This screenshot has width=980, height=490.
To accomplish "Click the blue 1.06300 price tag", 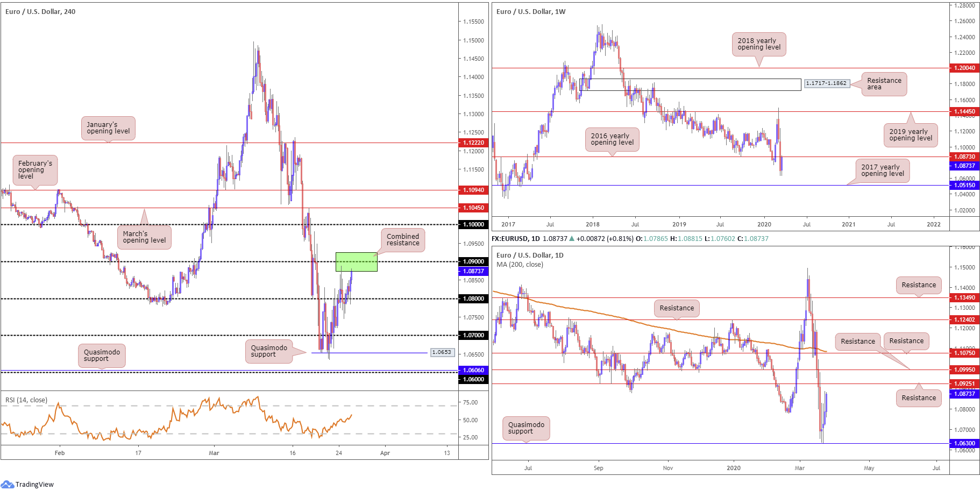I will (x=964, y=444).
